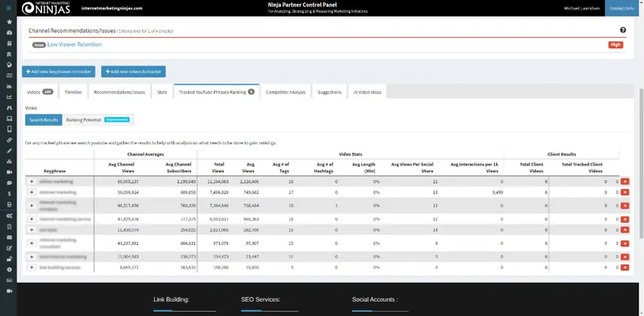The width and height of the screenshot is (644, 316).
Task: Open the Timeline tab
Action: coord(73,92)
